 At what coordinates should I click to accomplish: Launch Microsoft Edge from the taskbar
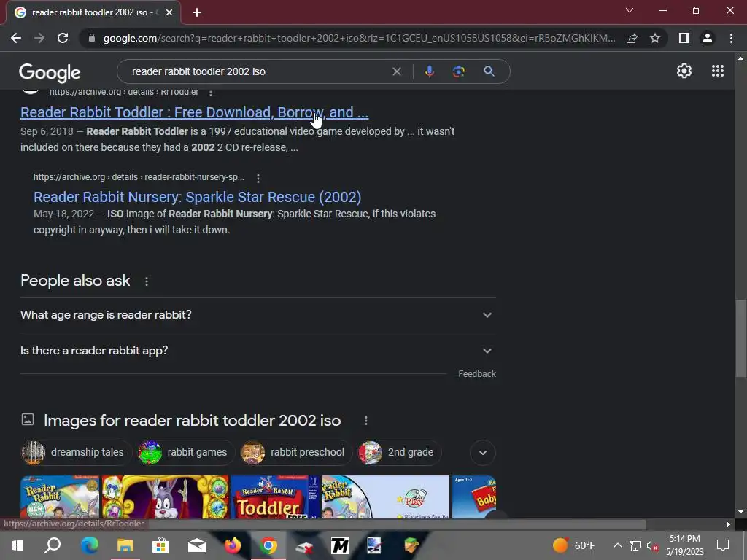tap(89, 545)
